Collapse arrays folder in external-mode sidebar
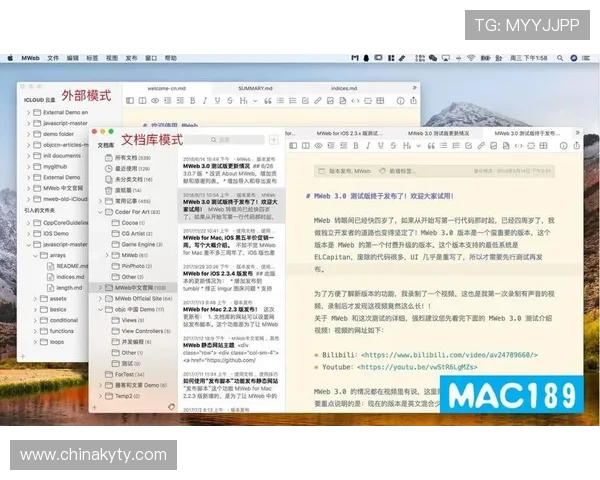The image size is (600, 480). (35, 255)
